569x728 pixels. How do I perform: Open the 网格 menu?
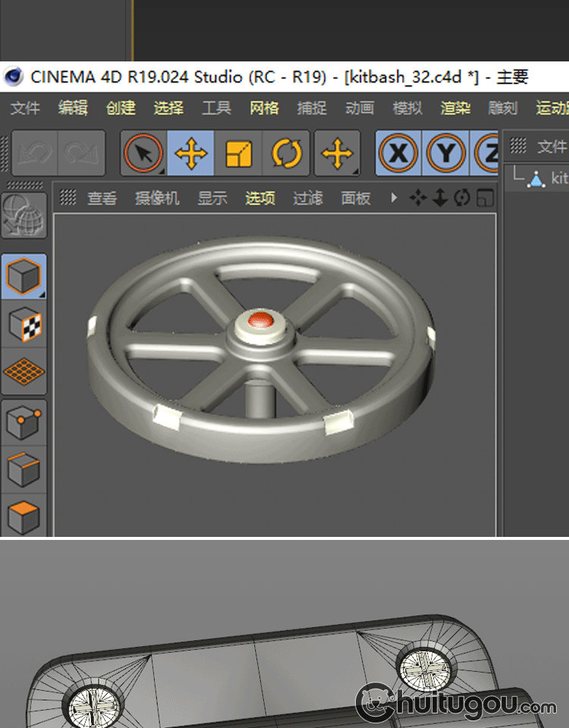(x=264, y=108)
